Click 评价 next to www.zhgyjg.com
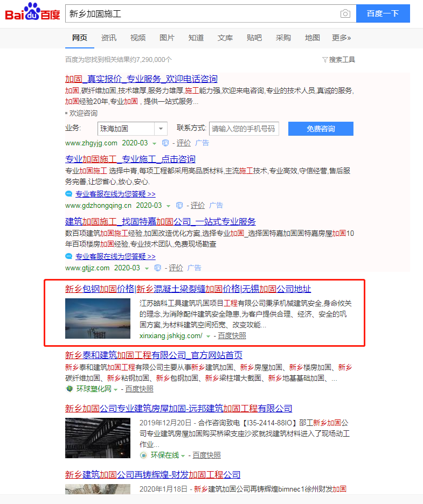This screenshot has width=423, height=504. (x=184, y=143)
